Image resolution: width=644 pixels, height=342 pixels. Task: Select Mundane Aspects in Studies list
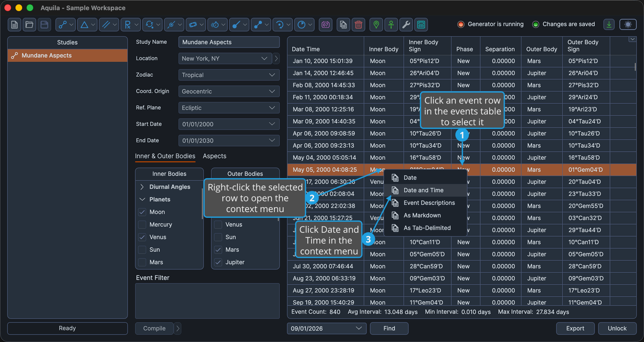pos(68,56)
